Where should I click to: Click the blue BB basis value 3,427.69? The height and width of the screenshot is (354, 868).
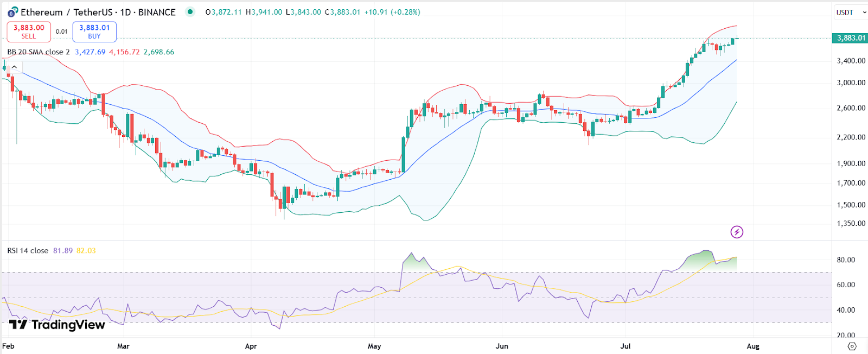pos(90,52)
